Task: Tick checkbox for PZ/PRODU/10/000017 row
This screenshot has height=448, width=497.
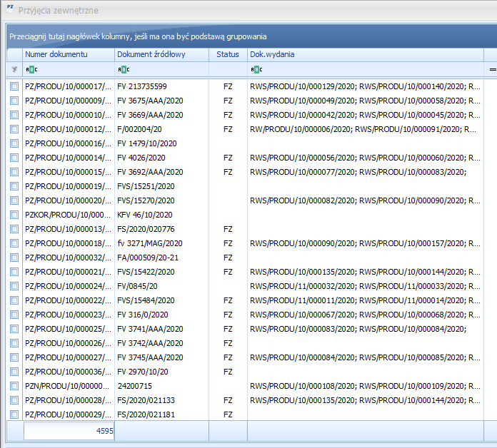Action: click(14, 86)
